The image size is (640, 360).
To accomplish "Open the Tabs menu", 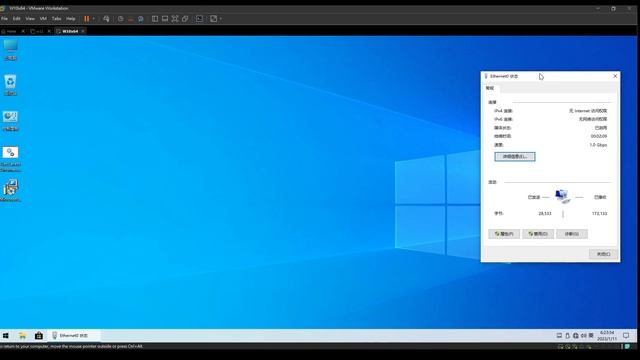I will 56,19.
